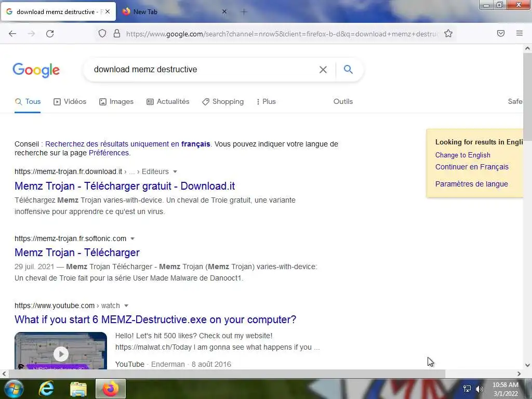Open the Tous results tab
This screenshot has width=532, height=399.
28,101
